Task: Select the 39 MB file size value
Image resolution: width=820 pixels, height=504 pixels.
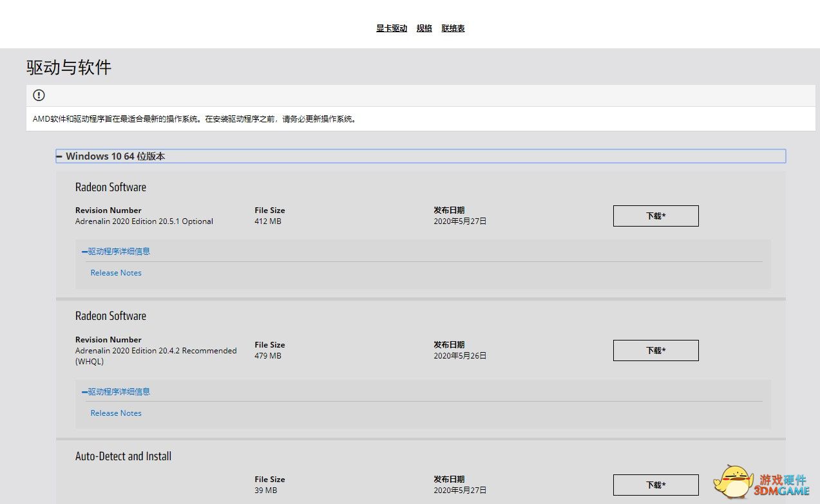Action: pyautogui.click(x=266, y=490)
